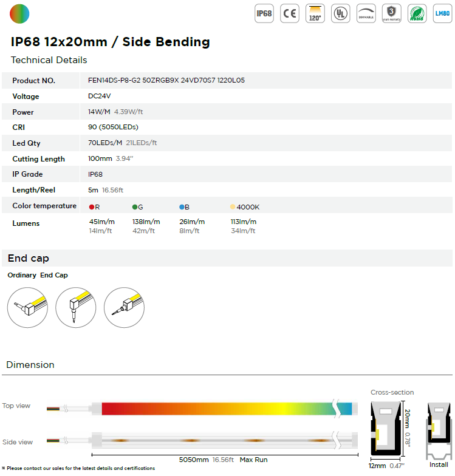Click the Ordinary End Cap subheading

point(38,275)
